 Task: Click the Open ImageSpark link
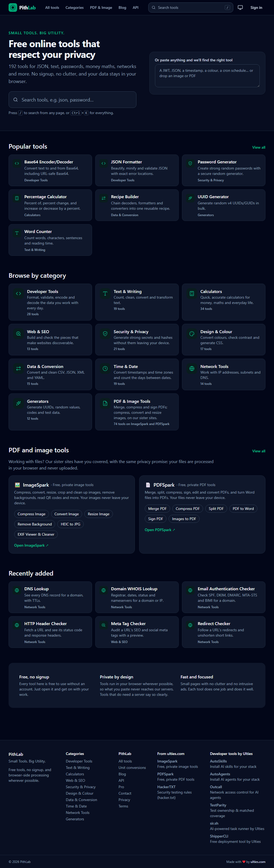tap(31, 545)
